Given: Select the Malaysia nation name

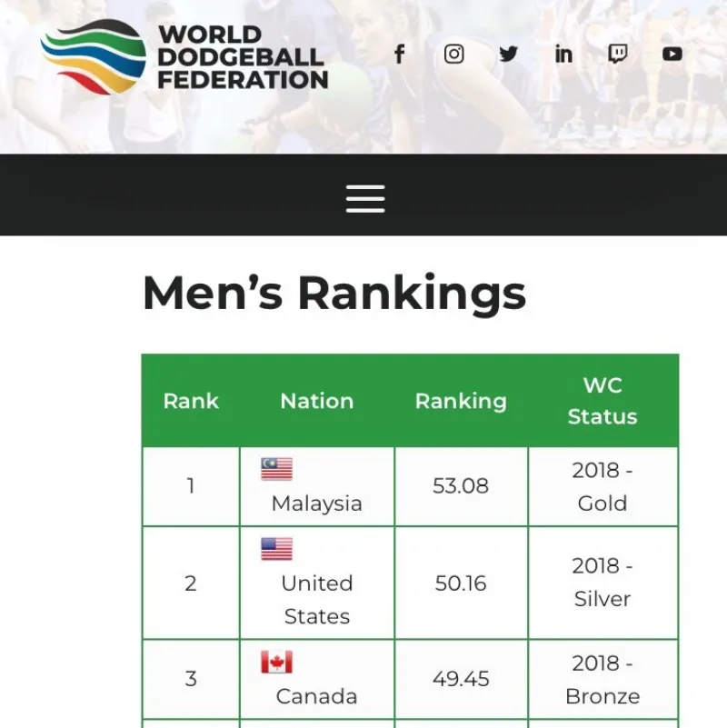Looking at the screenshot, I should point(317,504).
